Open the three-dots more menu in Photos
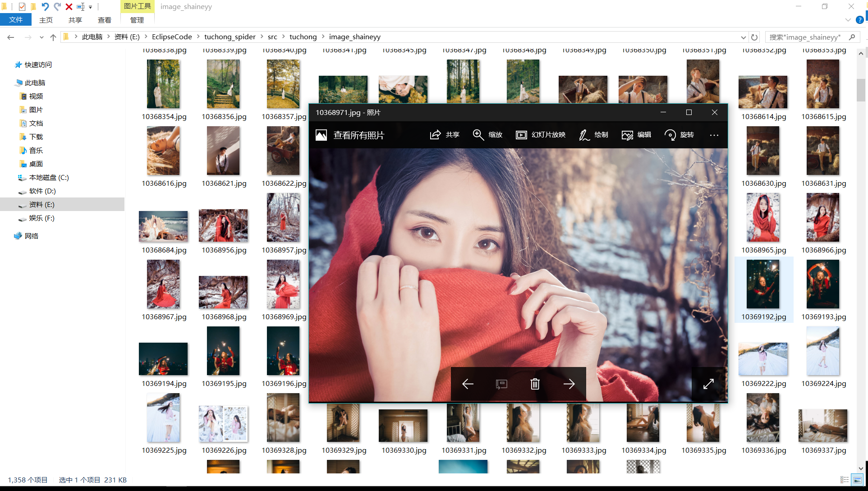The image size is (868, 491). tap(714, 135)
